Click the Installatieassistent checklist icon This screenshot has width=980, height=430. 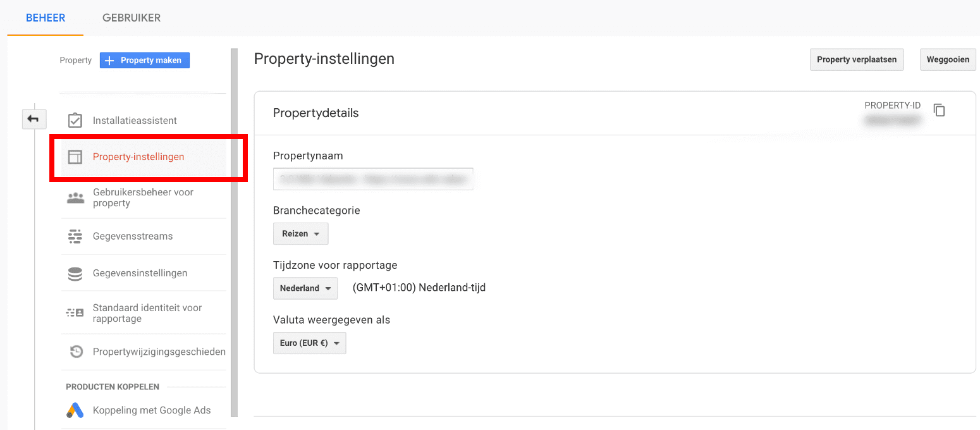75,120
